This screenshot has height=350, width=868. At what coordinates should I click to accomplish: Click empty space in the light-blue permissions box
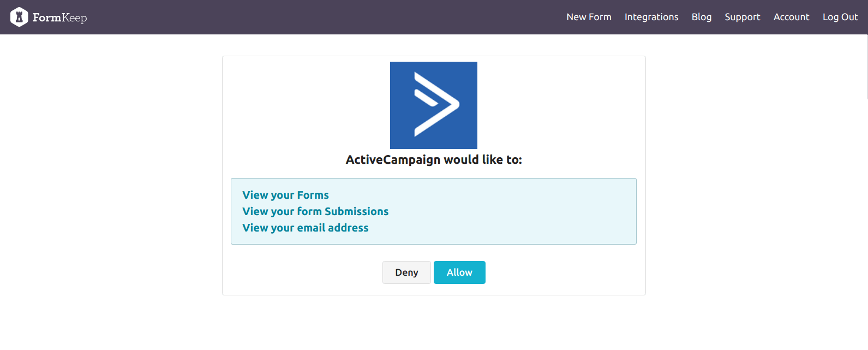point(518,213)
